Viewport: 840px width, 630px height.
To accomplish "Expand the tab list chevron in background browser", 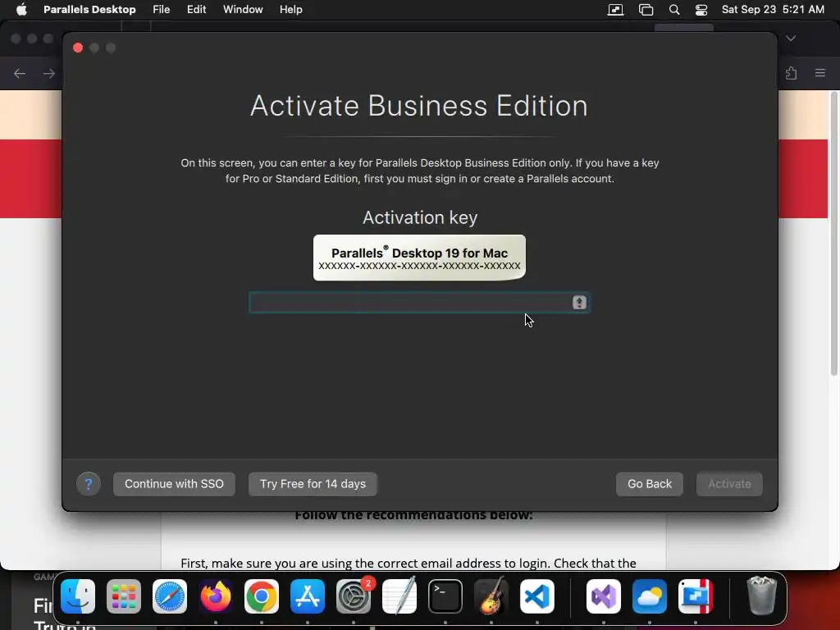I will pos(791,38).
